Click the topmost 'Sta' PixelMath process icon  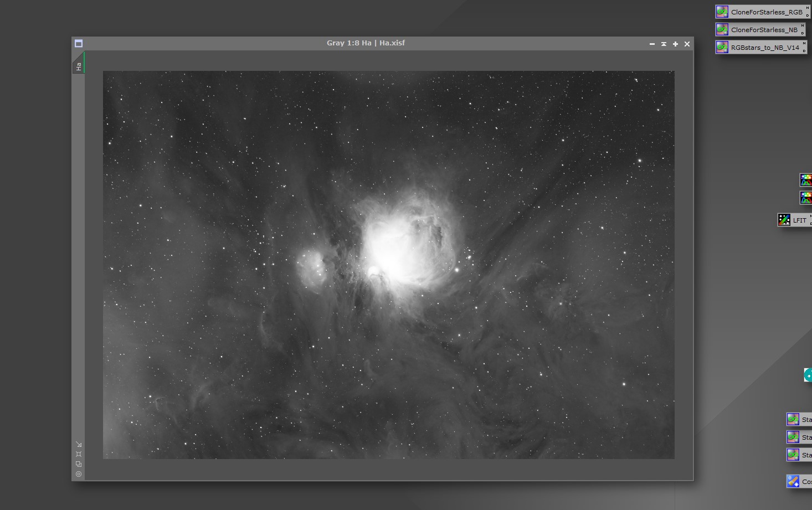click(x=799, y=419)
